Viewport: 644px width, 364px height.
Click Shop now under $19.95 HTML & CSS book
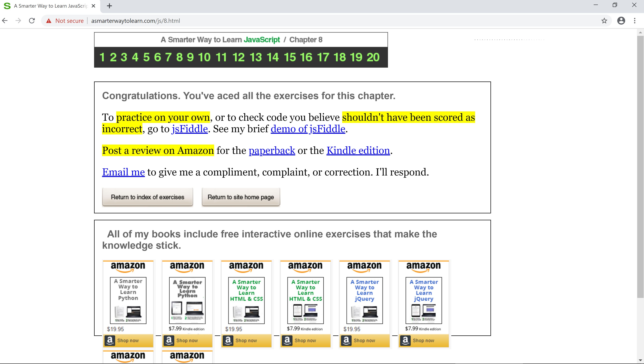pos(246,341)
